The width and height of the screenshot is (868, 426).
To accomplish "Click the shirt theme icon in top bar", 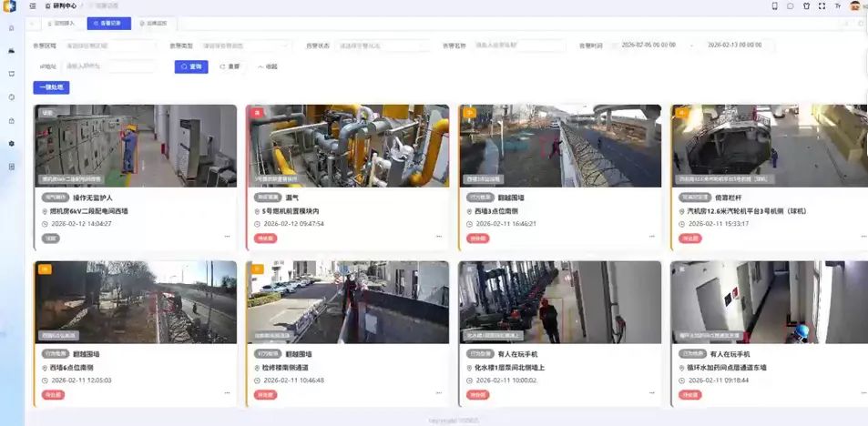I will [x=807, y=6].
